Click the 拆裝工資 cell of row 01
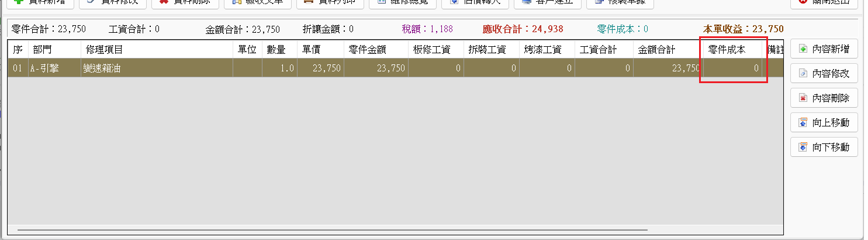 point(491,68)
